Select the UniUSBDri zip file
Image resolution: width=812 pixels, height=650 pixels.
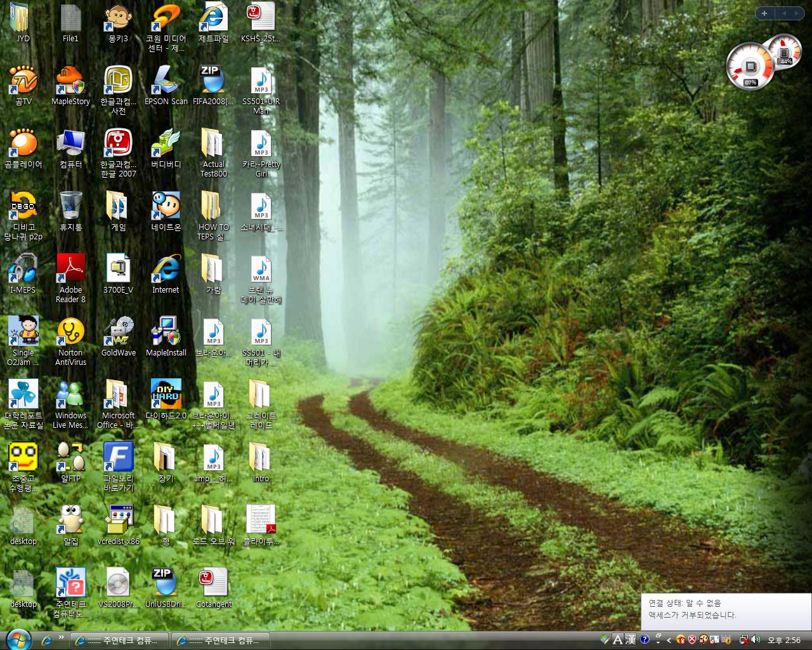[166, 588]
